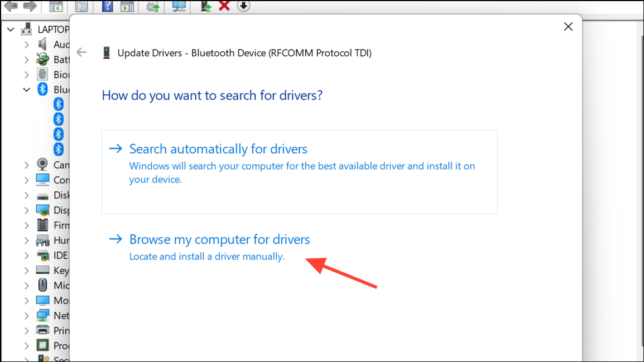Expand the Human Interface Devices chevron
The image size is (644, 362).
pos(26,240)
